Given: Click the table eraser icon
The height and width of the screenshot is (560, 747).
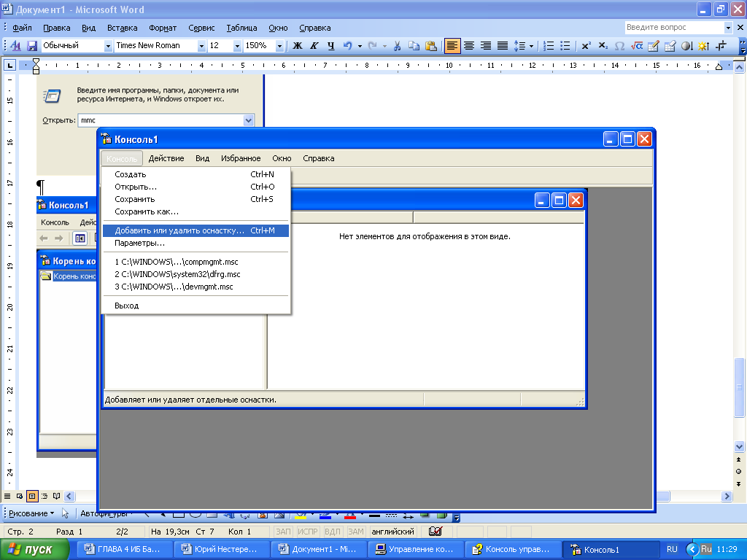Looking at the screenshot, I should [670, 46].
